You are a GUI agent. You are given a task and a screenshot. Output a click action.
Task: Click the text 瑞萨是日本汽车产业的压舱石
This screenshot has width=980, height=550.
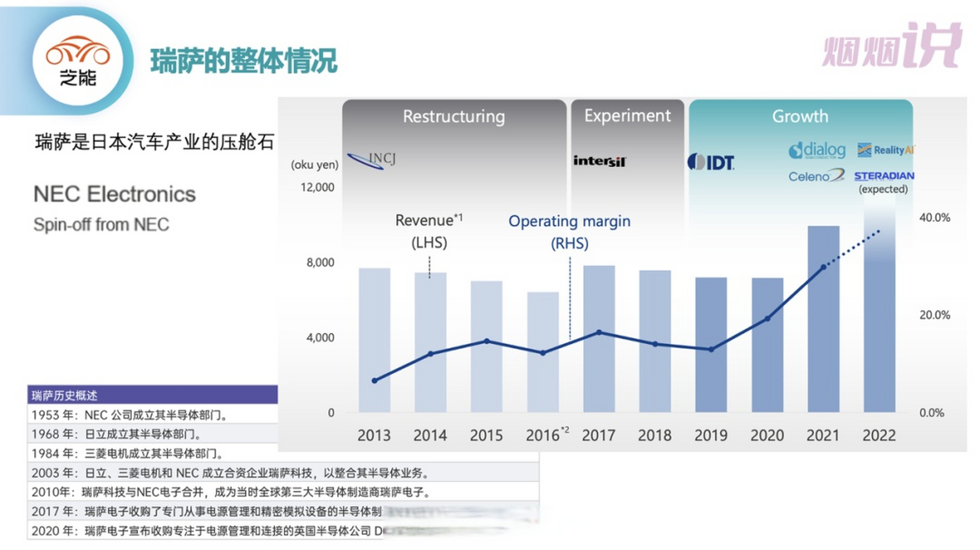coord(155,142)
